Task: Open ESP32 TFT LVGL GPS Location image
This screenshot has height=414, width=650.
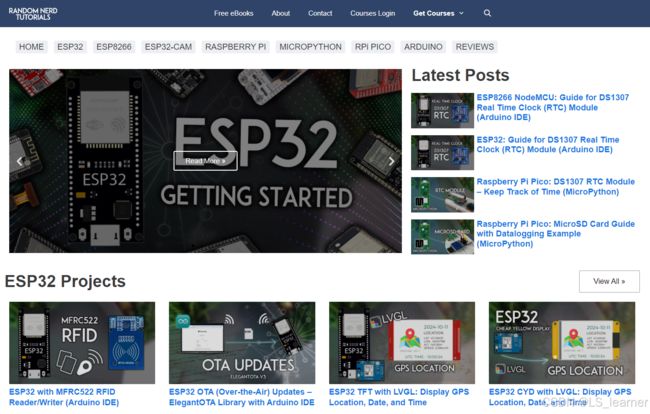Action: tap(402, 343)
